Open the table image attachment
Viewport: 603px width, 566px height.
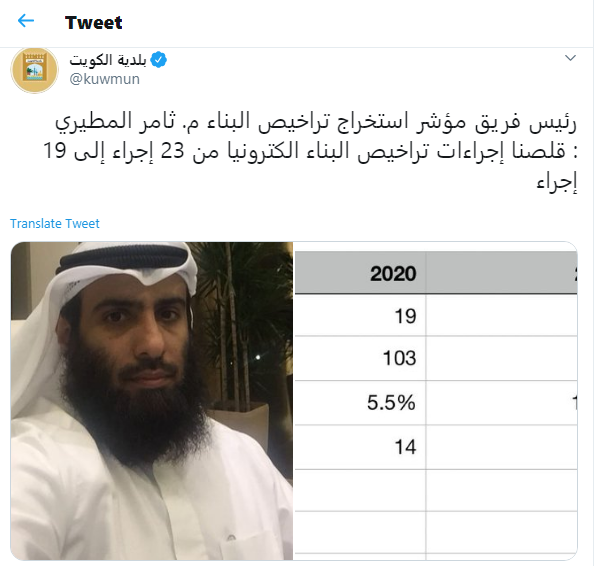click(x=436, y=400)
